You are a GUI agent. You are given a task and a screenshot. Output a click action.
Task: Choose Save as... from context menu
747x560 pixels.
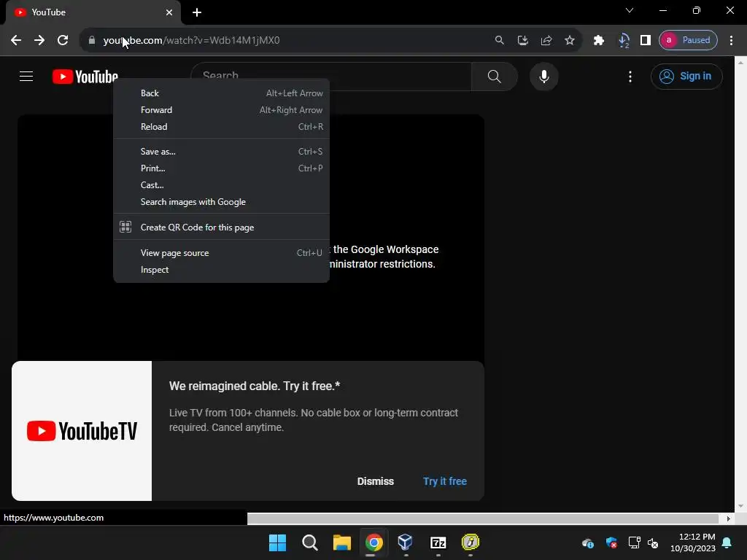click(x=222, y=152)
